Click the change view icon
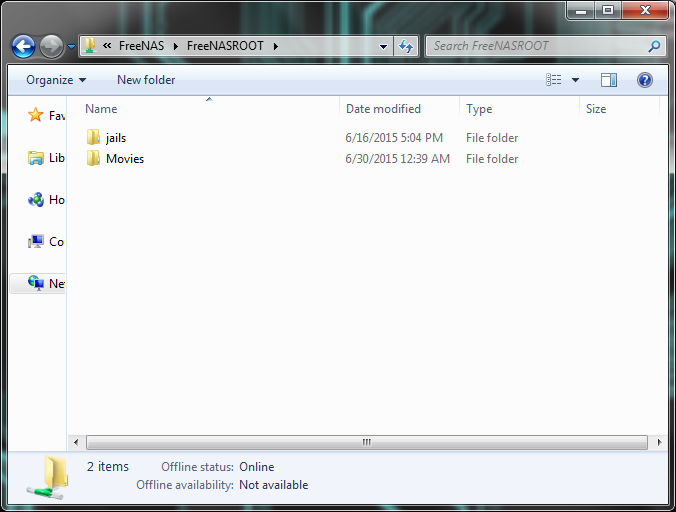The height and width of the screenshot is (512, 676). click(553, 80)
